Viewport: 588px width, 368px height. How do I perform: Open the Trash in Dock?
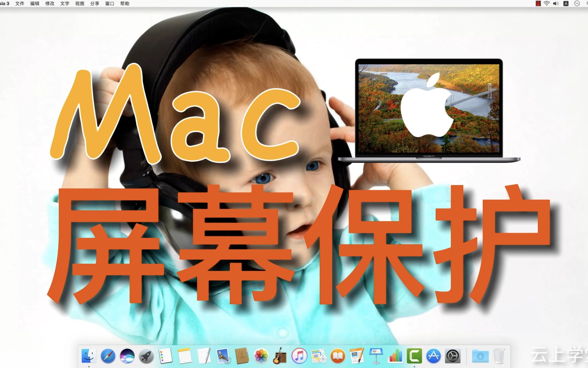[x=500, y=356]
